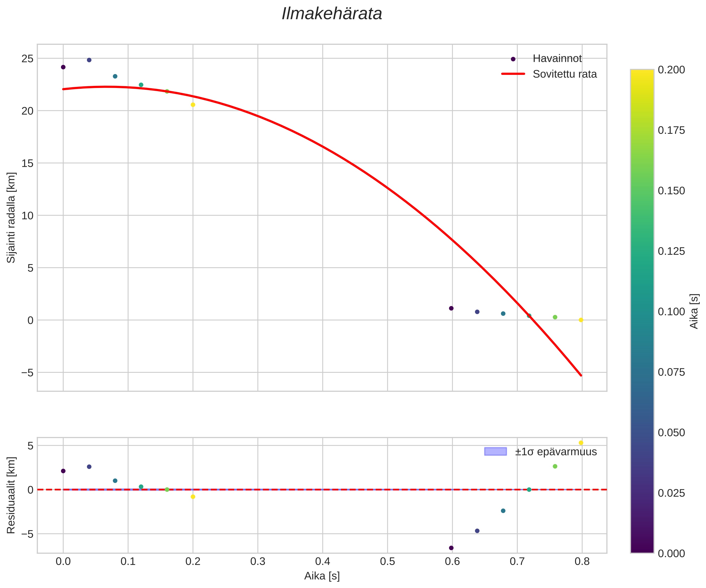This screenshot has height=588, width=706.
Task: Click the upper plot y-tick label 25
Action: point(27,58)
